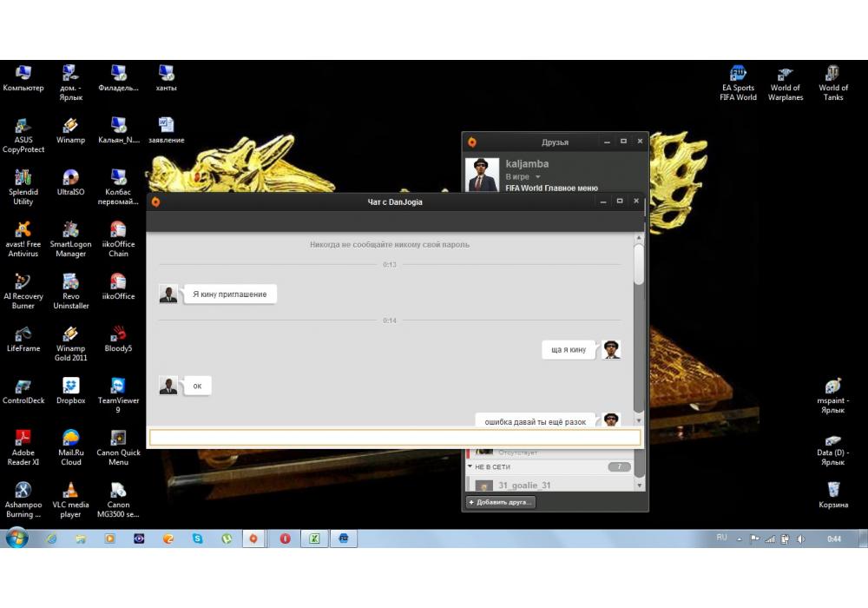The width and height of the screenshot is (868, 608).
Task: Click the chat window vertical scrollbar thumb
Action: click(639, 263)
